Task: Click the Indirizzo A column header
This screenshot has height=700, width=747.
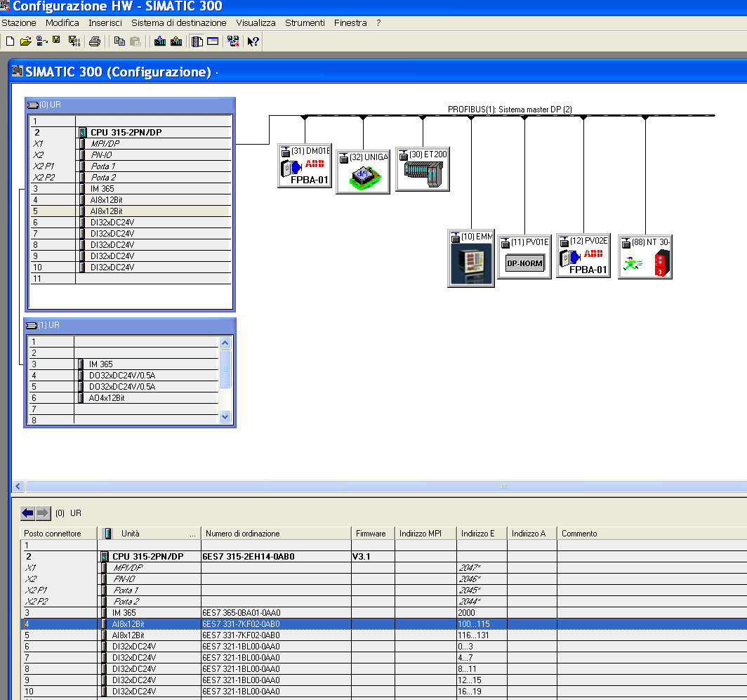Action: (x=532, y=534)
